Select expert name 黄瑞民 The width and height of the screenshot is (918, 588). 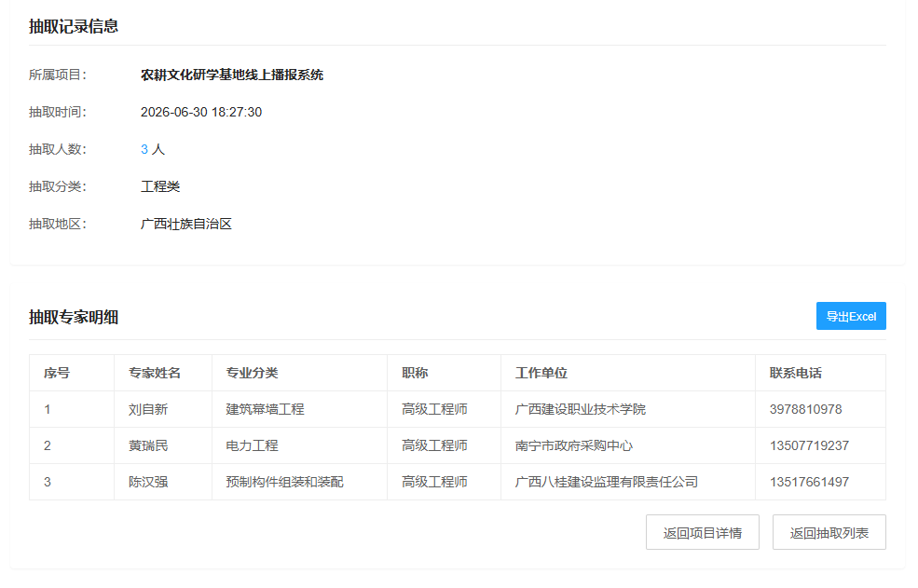pyautogui.click(x=148, y=445)
